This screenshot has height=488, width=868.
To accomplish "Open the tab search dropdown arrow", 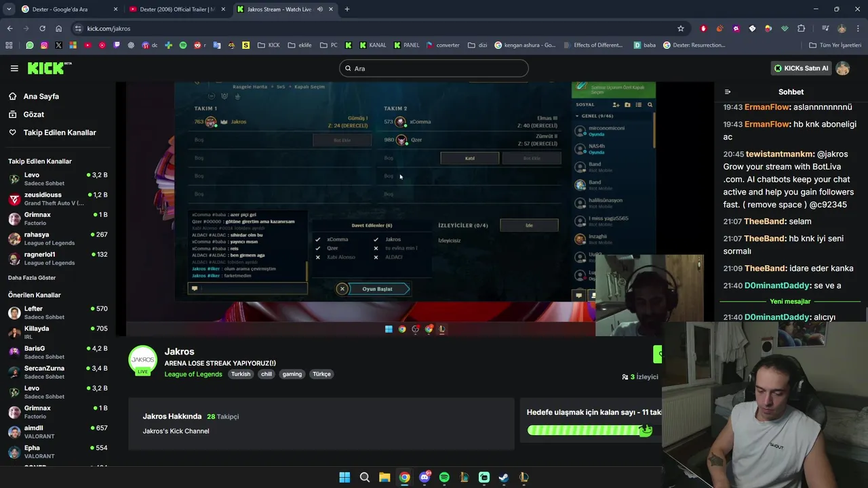I will click(9, 9).
